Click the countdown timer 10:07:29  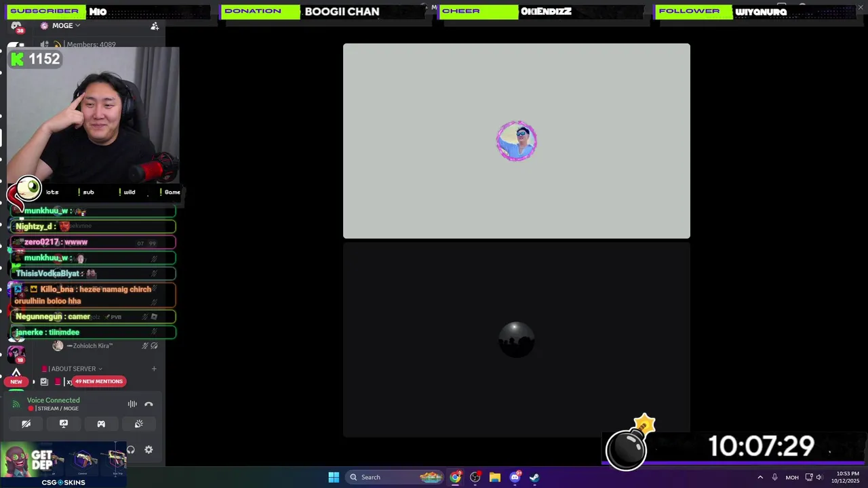tap(761, 447)
